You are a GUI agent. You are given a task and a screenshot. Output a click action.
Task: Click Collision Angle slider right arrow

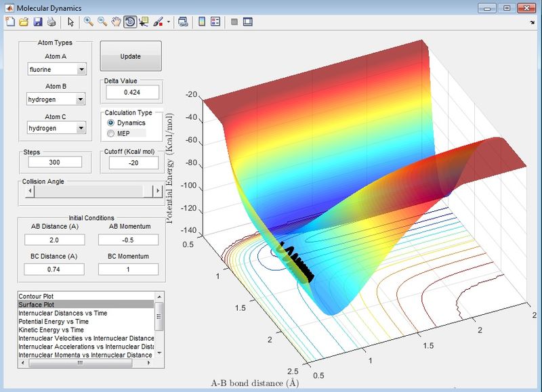tap(158, 191)
